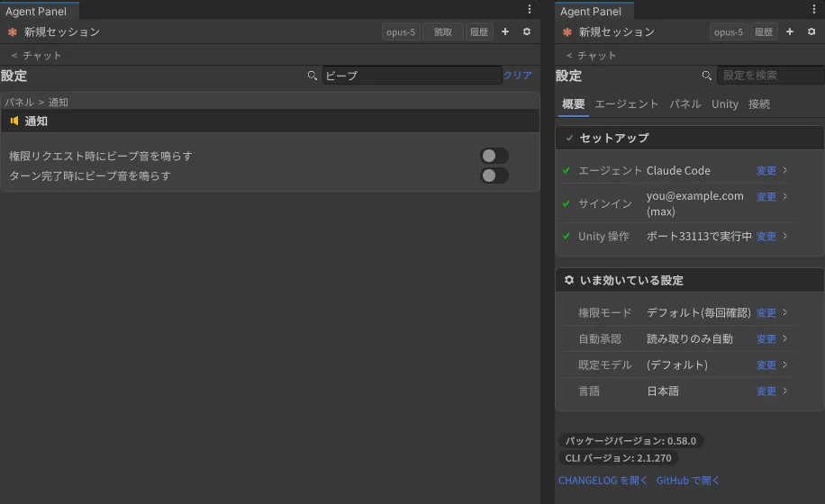Click パッケージバージョン: 0.58.0 badge
The height and width of the screenshot is (504, 825).
coord(630,440)
